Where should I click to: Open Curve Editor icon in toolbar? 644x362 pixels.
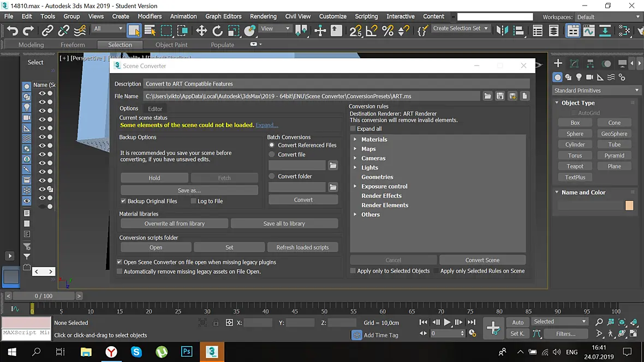589,31
